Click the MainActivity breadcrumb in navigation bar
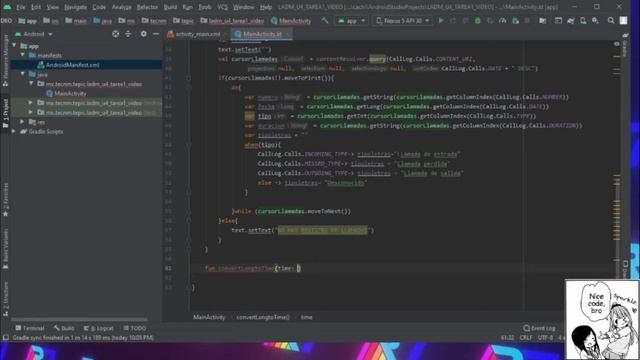The image size is (640, 360). coord(291,20)
